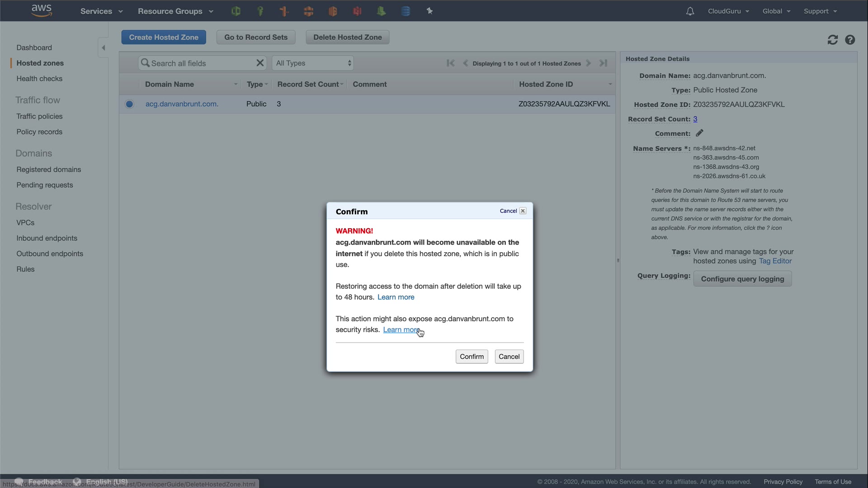Edit comment with the pencil icon
The width and height of the screenshot is (868, 488).
[699, 133]
